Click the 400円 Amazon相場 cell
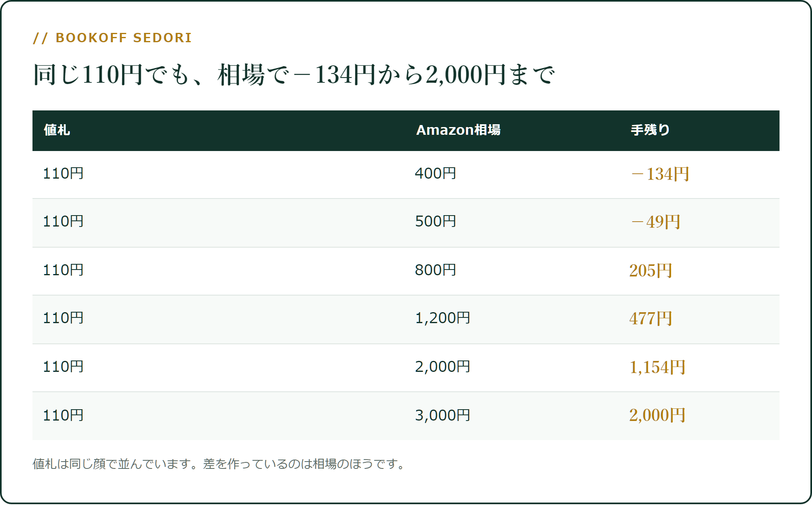Screen dimensions: 812x505 coord(435,173)
